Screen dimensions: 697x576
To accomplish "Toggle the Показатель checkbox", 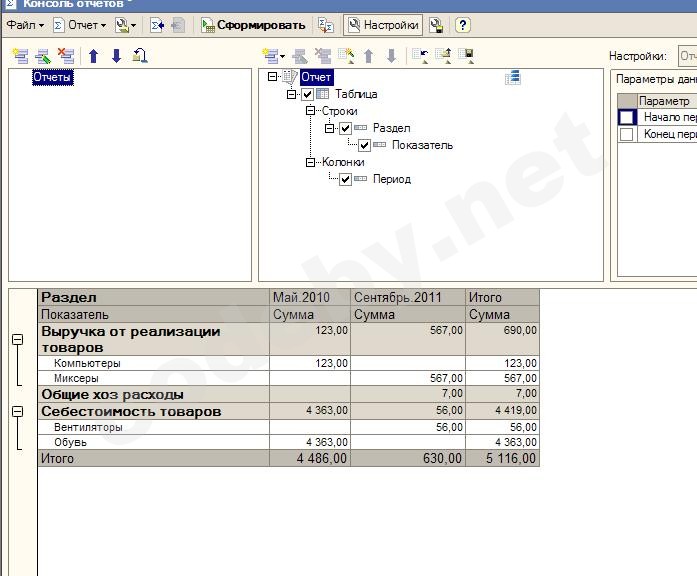I will [364, 145].
